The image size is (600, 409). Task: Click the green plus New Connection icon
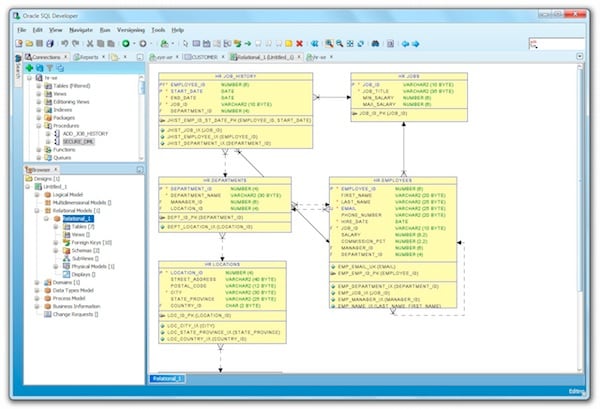pos(29,68)
